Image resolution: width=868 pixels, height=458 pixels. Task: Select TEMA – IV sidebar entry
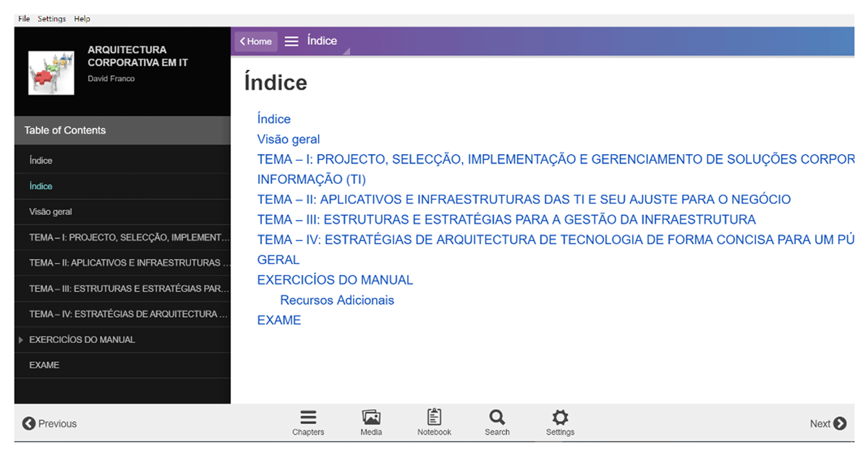click(122, 314)
